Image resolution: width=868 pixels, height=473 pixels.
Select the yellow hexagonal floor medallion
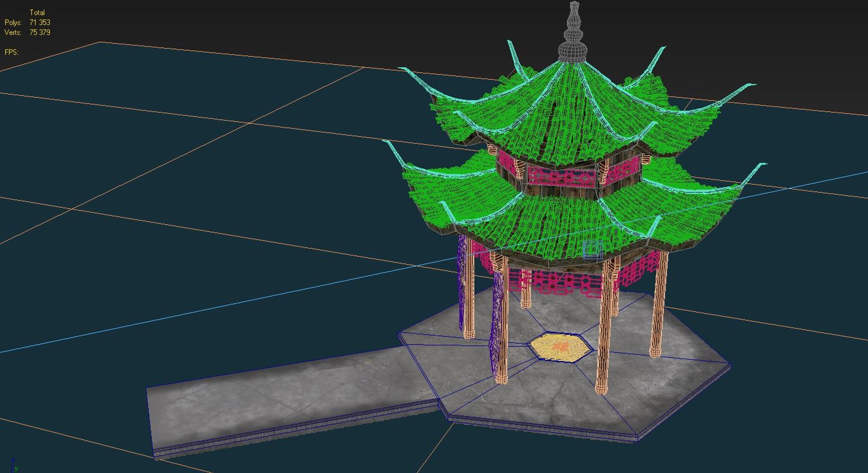point(560,347)
